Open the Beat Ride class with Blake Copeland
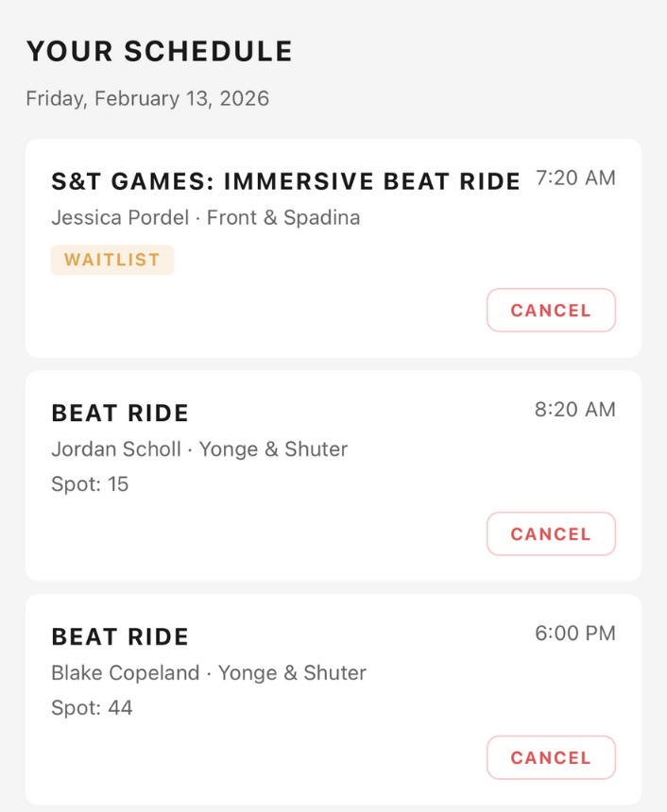 (120, 636)
